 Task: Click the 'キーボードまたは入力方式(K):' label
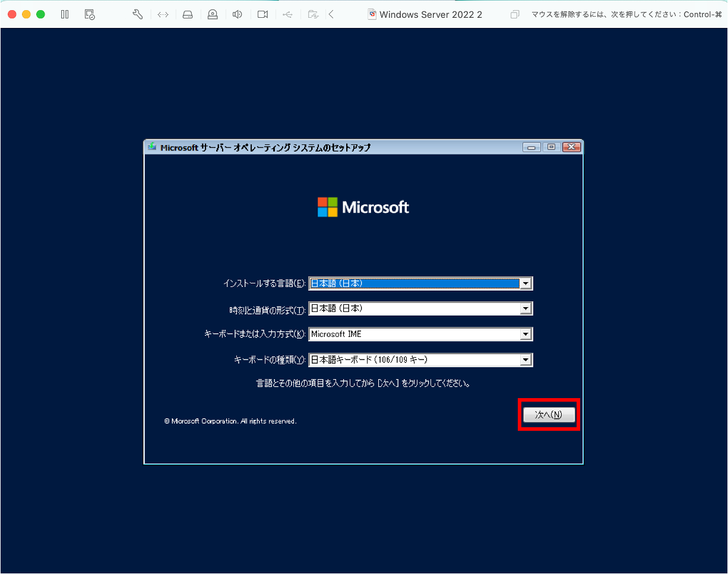pyautogui.click(x=255, y=335)
